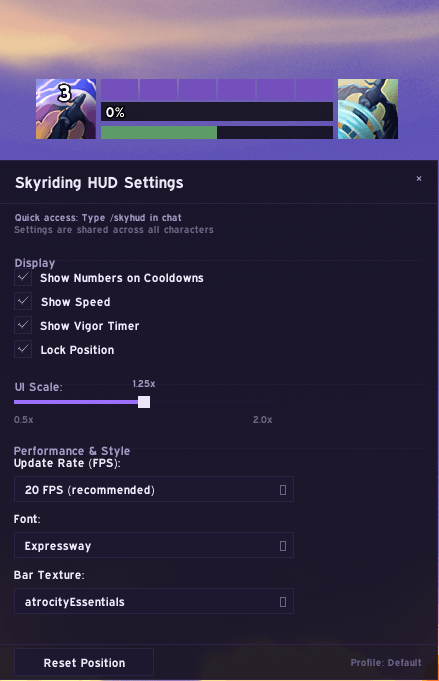Toggle the Show Vigor Timer checkbox

click(23, 325)
